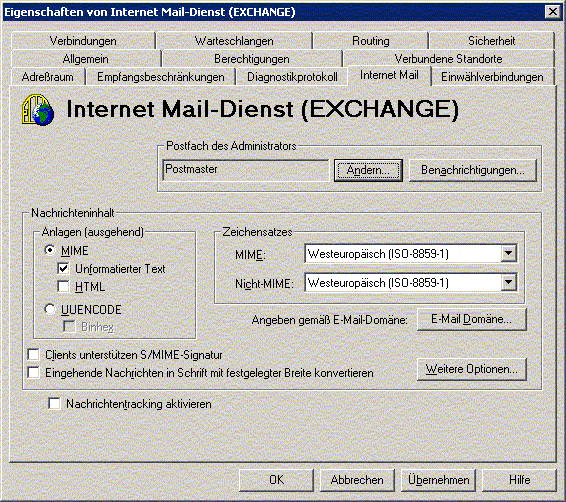Open the Warteschlangen tab
The image size is (566, 502).
(x=234, y=41)
